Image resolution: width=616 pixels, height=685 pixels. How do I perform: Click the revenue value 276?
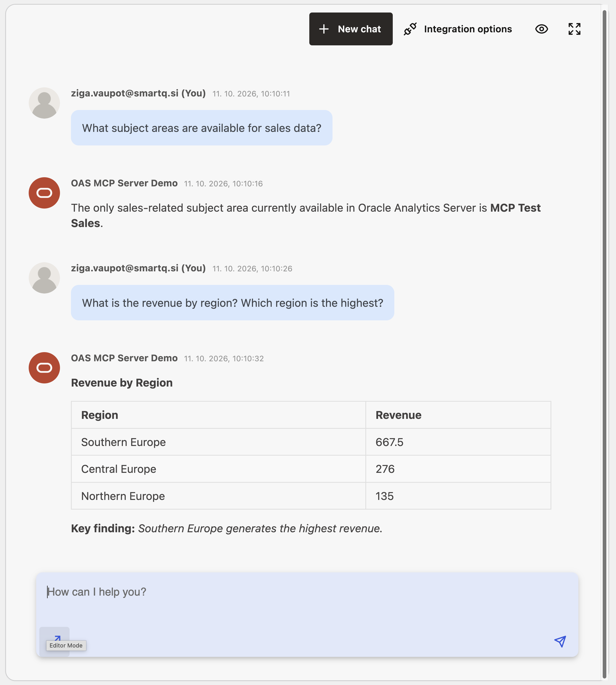click(385, 469)
